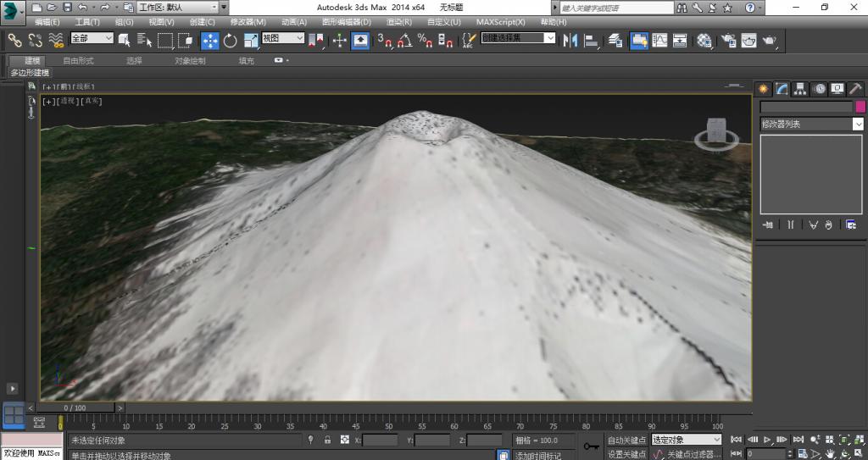
Task: Click the 设置关键点 button
Action: 626,454
